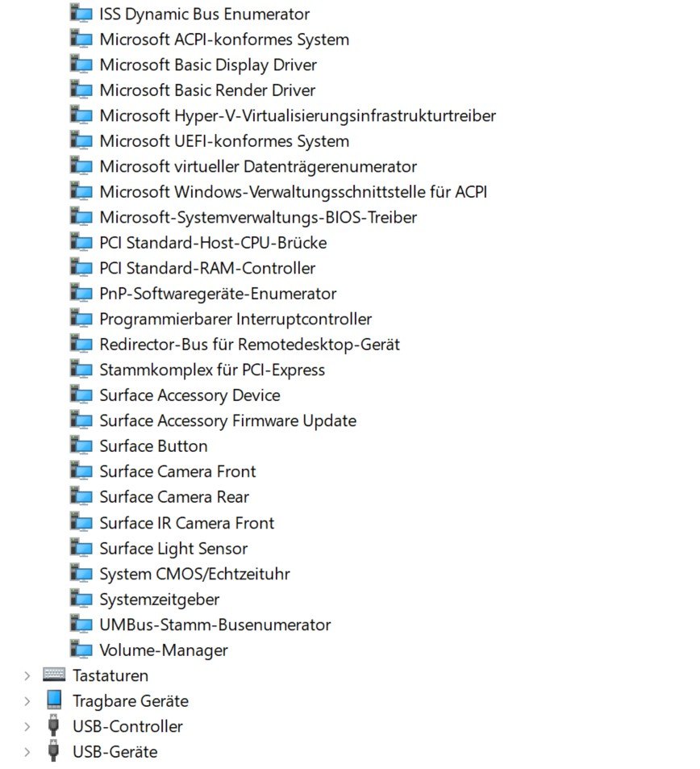Click the USB plug icon for USB-Controller
The image size is (700, 769).
(x=54, y=726)
